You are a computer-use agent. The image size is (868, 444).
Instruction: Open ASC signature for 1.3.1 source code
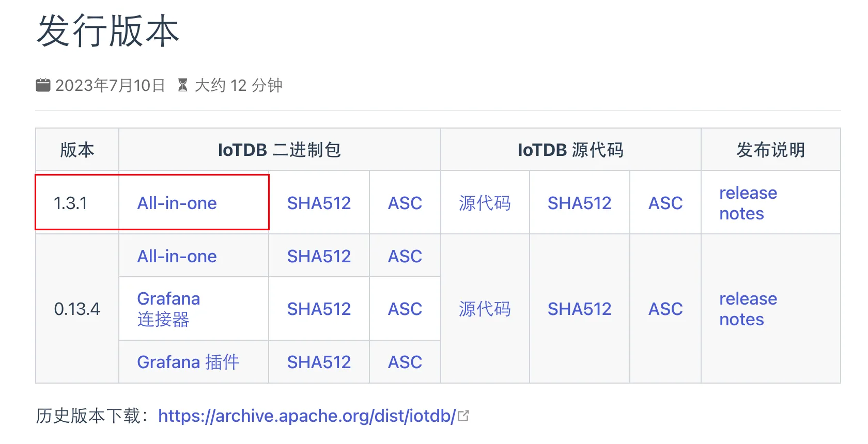coord(665,203)
